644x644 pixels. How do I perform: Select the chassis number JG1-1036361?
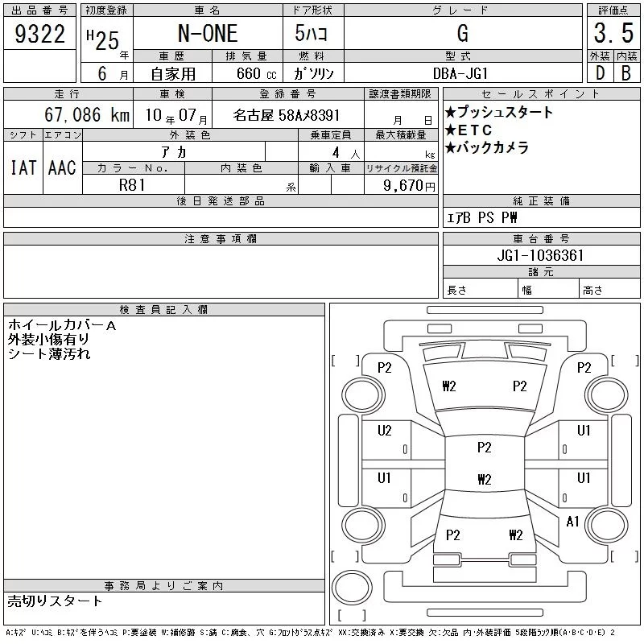tap(540, 255)
